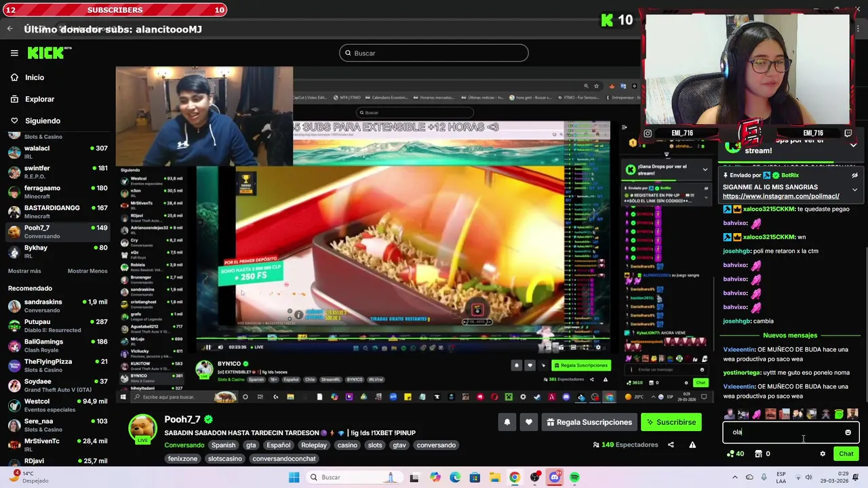Select the conversandoconchat tag
The image size is (868, 488).
click(x=284, y=459)
